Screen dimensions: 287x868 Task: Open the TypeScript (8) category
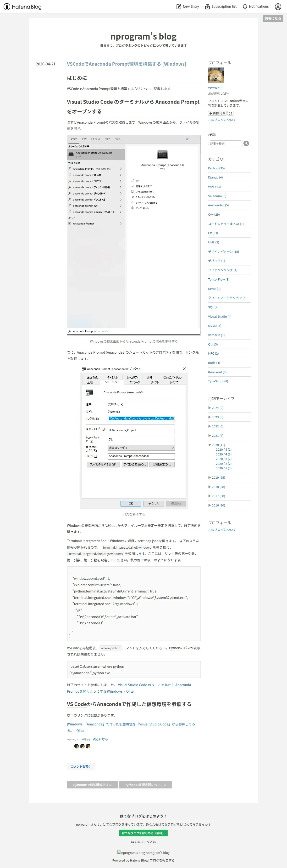pos(218,381)
